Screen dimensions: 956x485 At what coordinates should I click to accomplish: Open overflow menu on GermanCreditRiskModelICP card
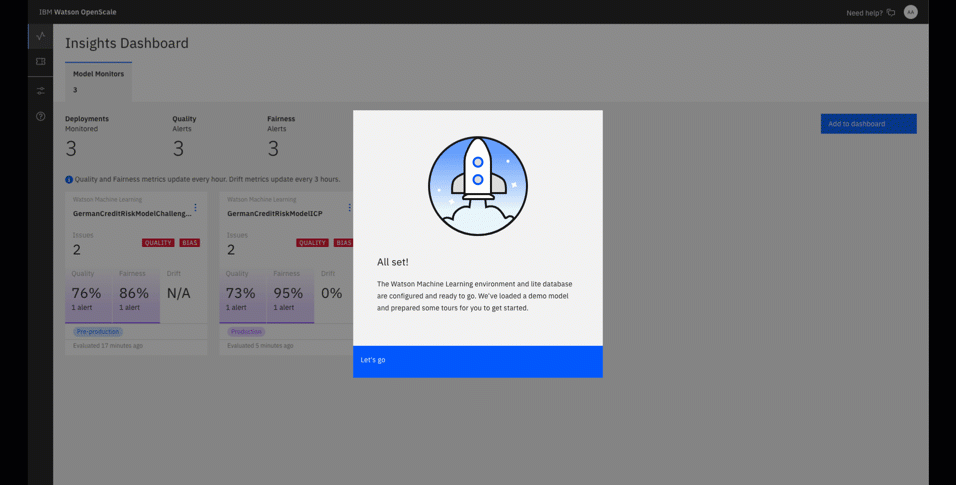point(349,208)
